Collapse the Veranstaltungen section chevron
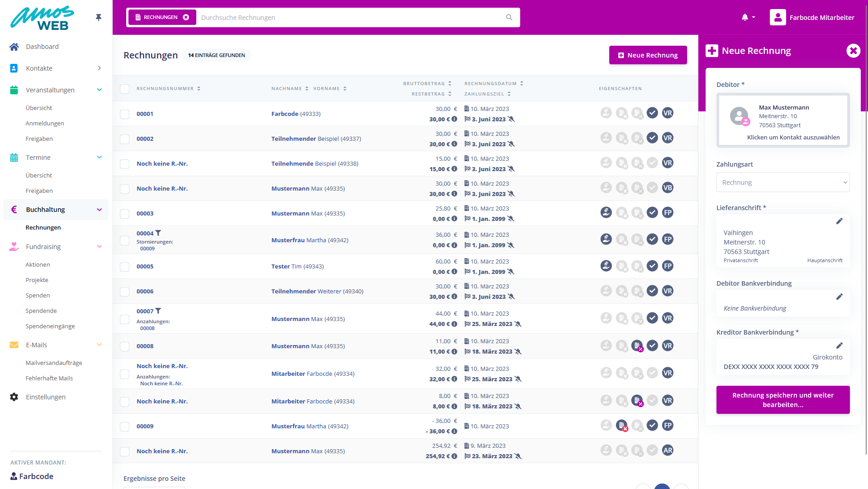Screen dimensions: 868x489 coord(100,90)
